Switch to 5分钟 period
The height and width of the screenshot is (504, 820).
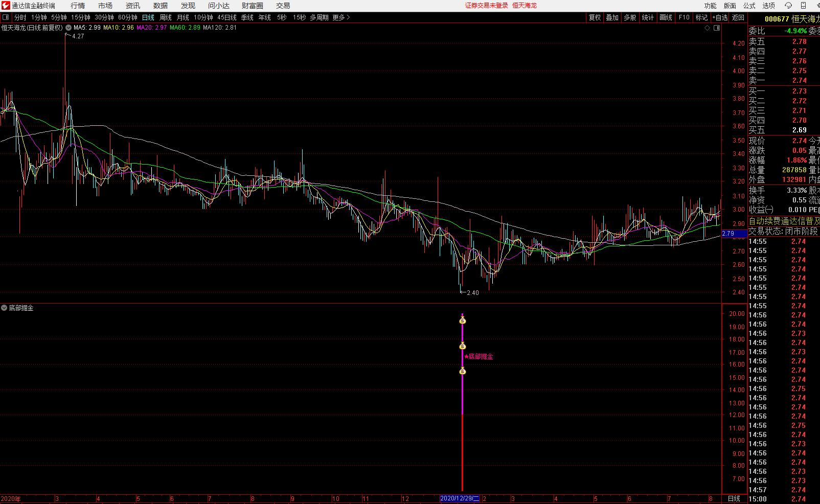59,17
